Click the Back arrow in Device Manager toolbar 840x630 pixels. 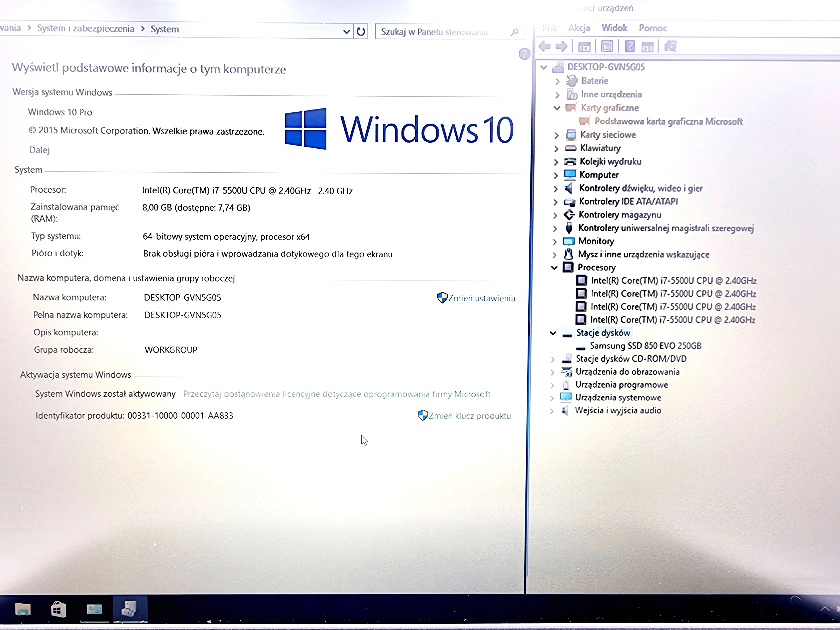click(545, 46)
